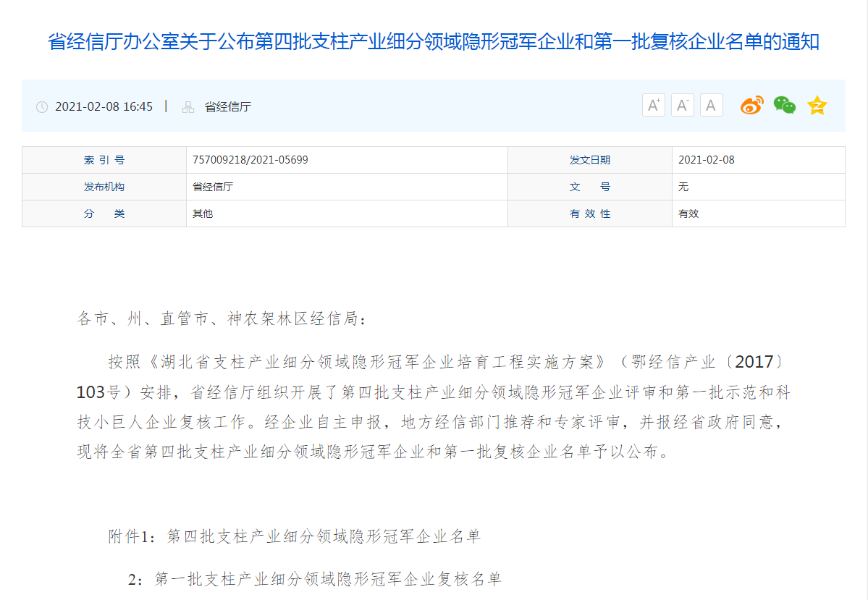
Task: Increase font size with A+ button
Action: tap(653, 106)
